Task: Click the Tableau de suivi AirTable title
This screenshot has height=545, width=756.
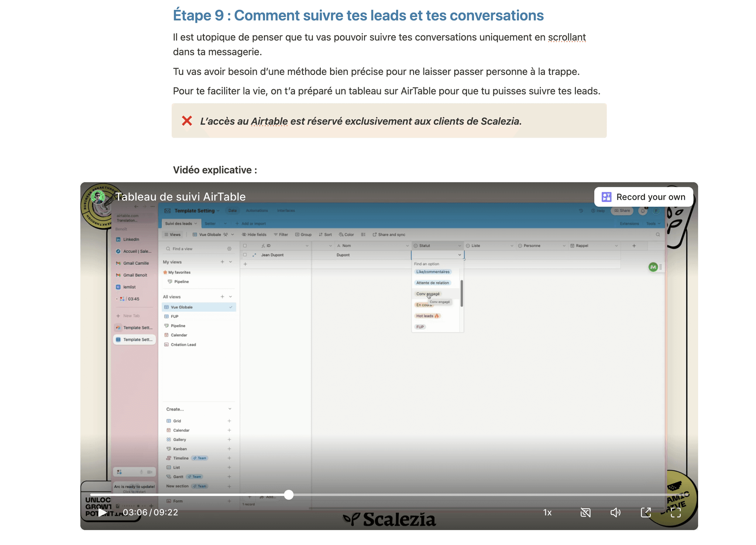Action: point(181,197)
